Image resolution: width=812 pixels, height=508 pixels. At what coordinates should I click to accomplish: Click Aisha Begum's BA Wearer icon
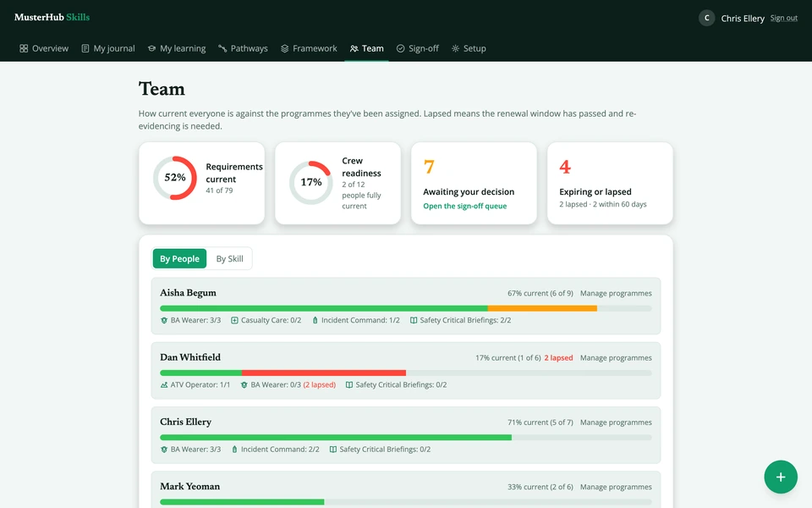(x=164, y=320)
